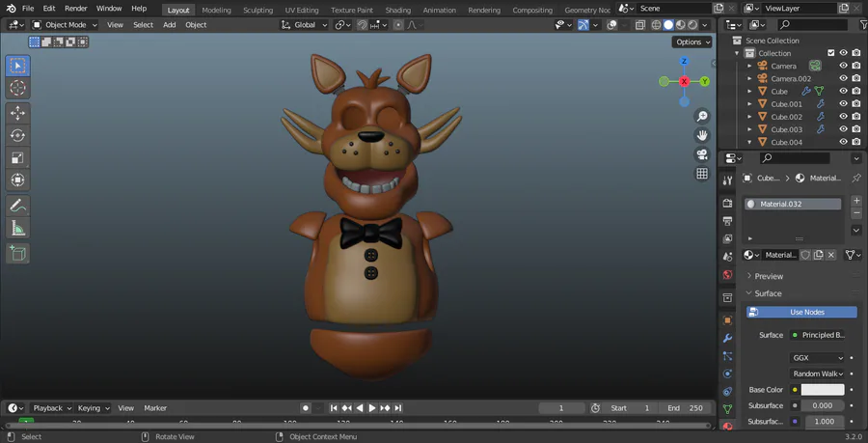This screenshot has height=443, width=868.
Task: Open the Playback dropdown in timeline
Action: click(x=51, y=408)
